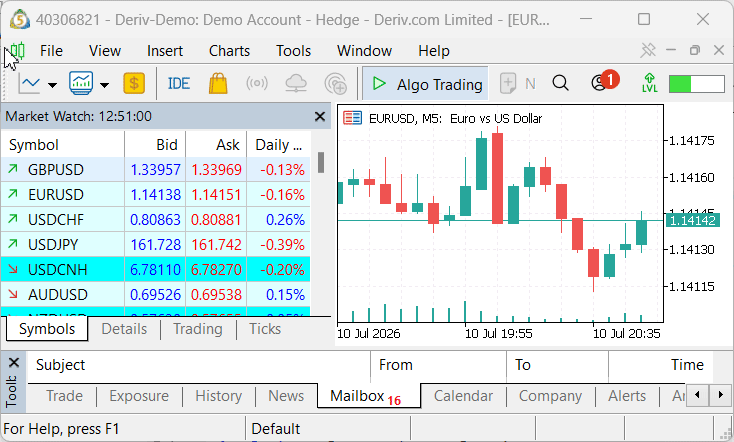Open the View menu
The width and height of the screenshot is (734, 442).
[104, 51]
